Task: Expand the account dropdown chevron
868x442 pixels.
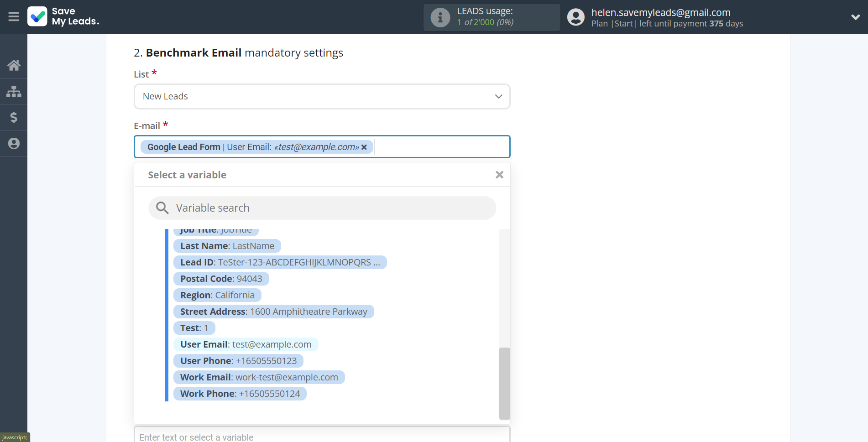Action: click(856, 17)
